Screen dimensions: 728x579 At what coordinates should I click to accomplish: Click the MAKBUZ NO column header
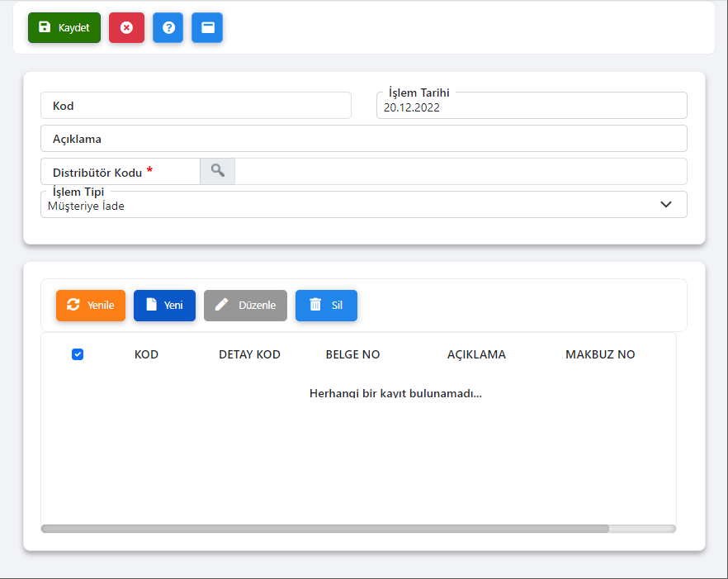(600, 354)
